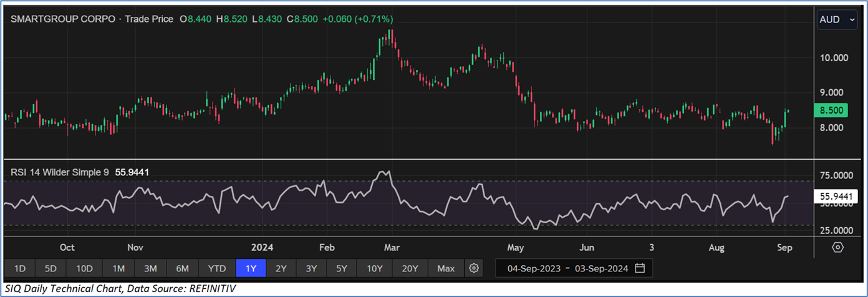
Task: Click the 55.9441 RSI value tag on axis
Action: coord(836,197)
